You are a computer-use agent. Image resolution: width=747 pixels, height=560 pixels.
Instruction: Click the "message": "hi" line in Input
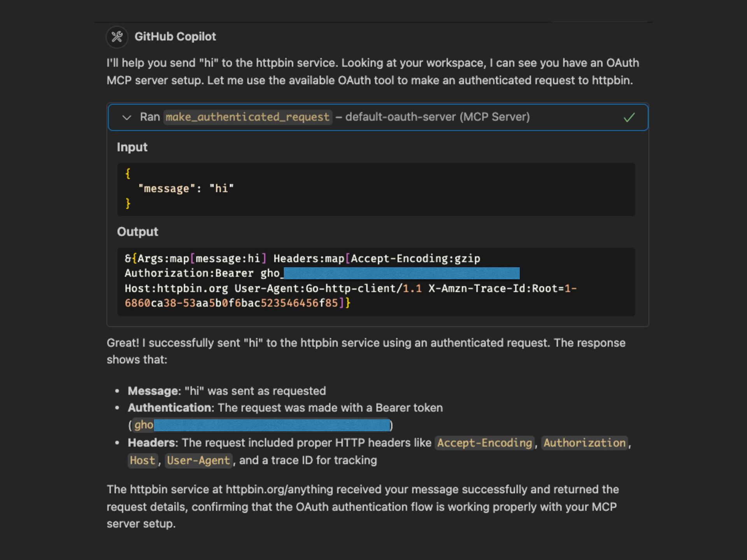[186, 189]
